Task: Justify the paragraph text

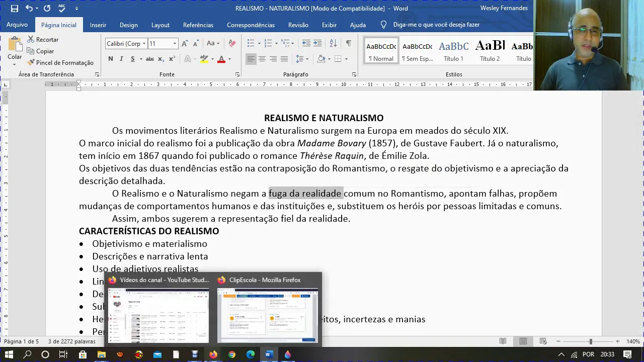Action: (x=284, y=59)
